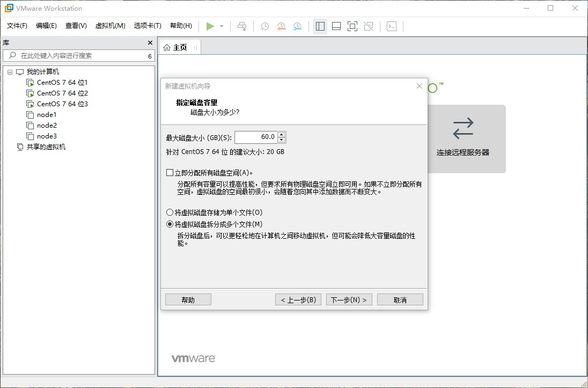Focus the library search input field
The width and height of the screenshot is (588, 388).
(x=79, y=55)
